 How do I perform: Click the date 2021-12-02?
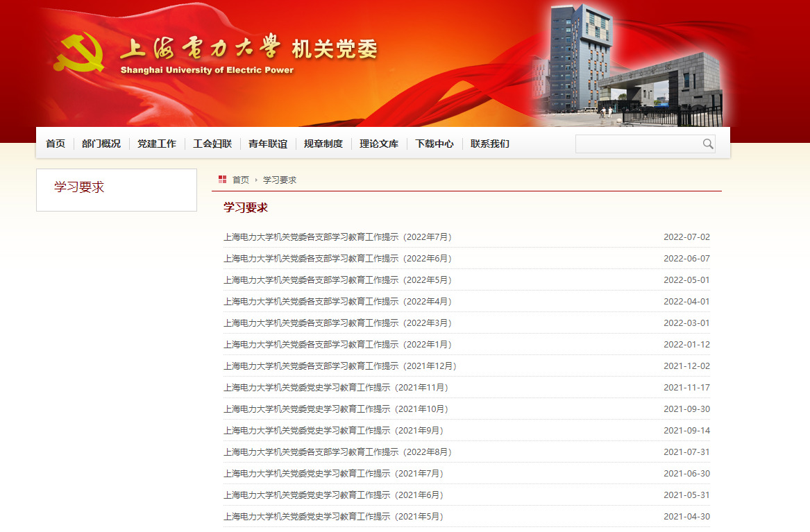pos(686,366)
